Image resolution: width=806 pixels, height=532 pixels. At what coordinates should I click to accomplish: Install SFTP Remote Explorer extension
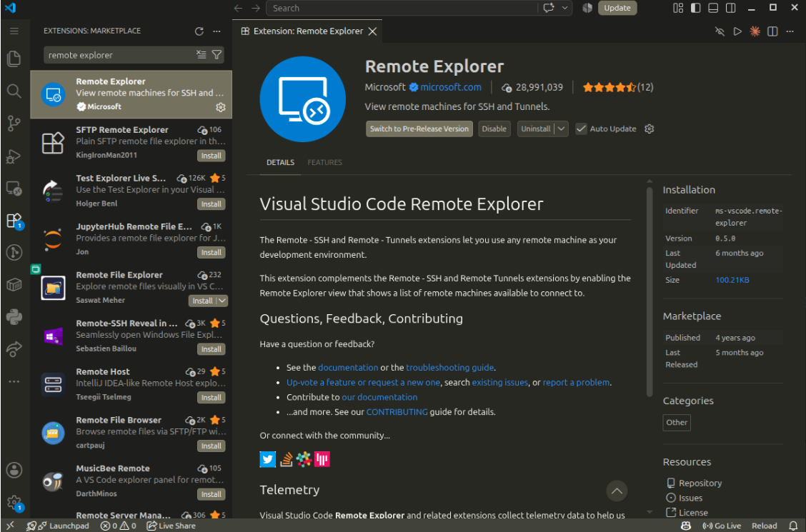point(212,156)
